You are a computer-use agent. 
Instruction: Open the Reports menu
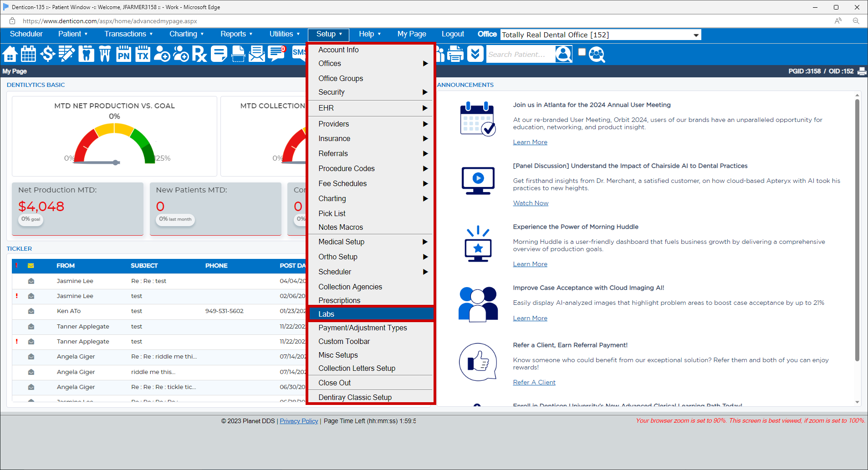point(236,34)
